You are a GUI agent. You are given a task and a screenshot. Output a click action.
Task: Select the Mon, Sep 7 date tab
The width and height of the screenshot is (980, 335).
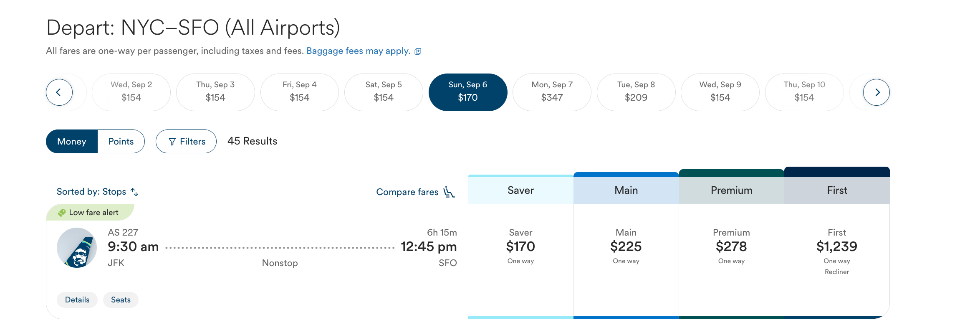coord(552,92)
